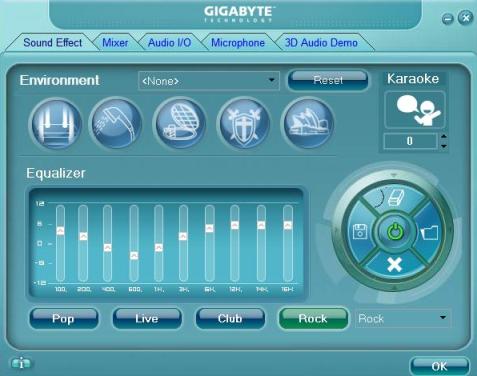The width and height of the screenshot is (477, 376).
Task: Choose the Bathroom shower environment icon
Action: tap(116, 123)
